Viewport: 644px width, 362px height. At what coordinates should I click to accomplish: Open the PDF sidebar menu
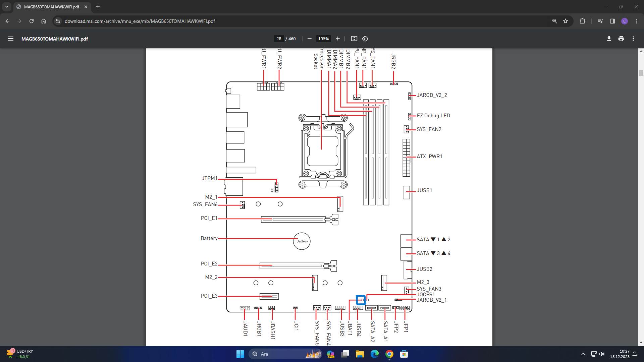coord(11,39)
